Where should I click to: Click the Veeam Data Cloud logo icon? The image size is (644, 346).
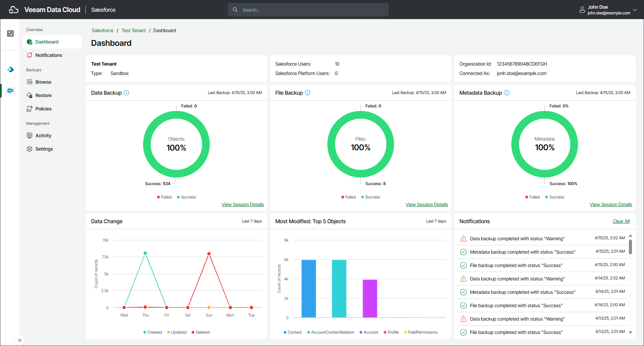pos(14,10)
